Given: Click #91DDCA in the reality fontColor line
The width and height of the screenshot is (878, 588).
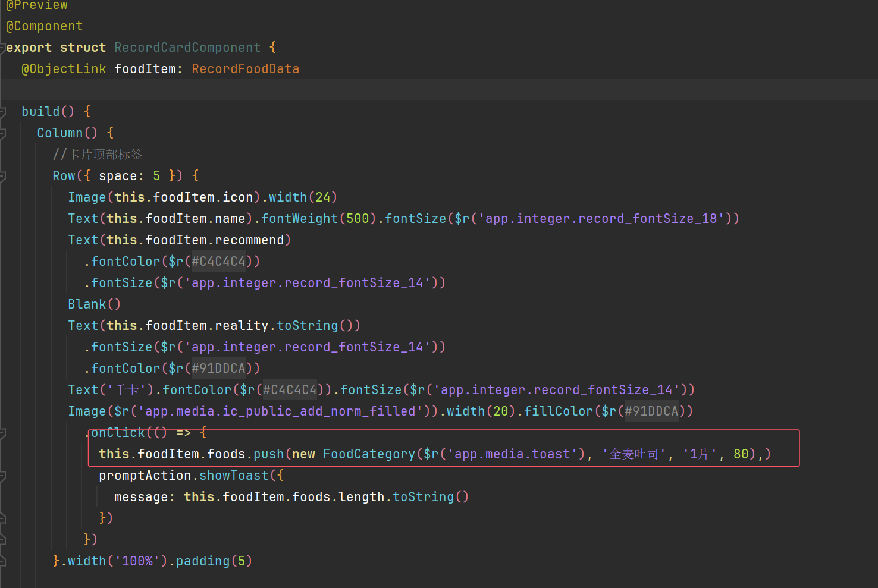Looking at the screenshot, I should [218, 369].
